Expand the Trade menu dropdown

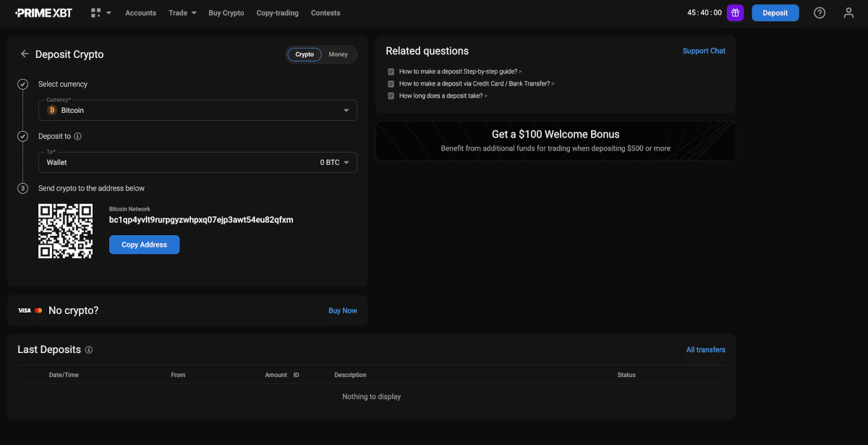[182, 13]
